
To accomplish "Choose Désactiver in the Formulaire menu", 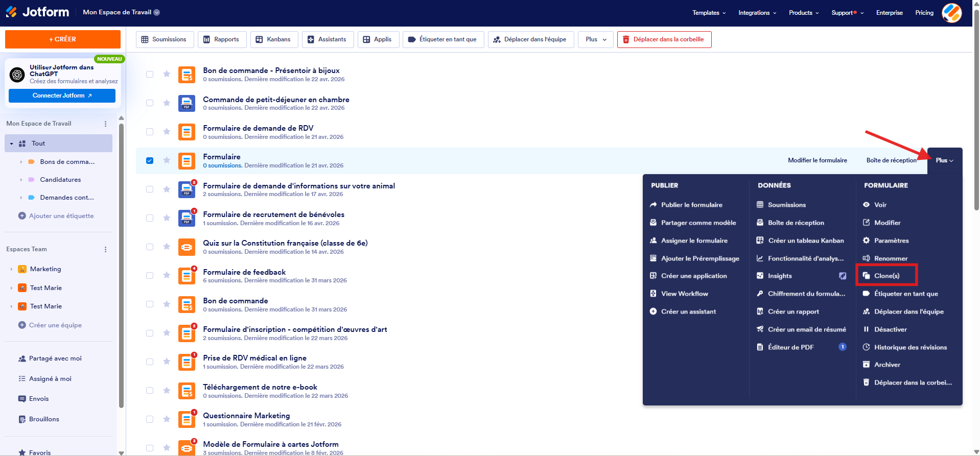I will click(x=885, y=329).
